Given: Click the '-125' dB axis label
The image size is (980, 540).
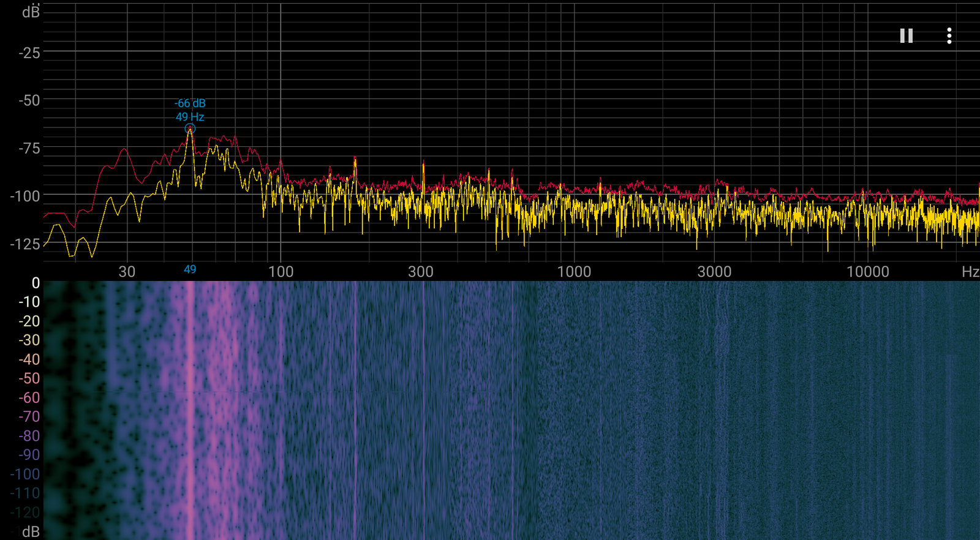Looking at the screenshot, I should pos(24,244).
